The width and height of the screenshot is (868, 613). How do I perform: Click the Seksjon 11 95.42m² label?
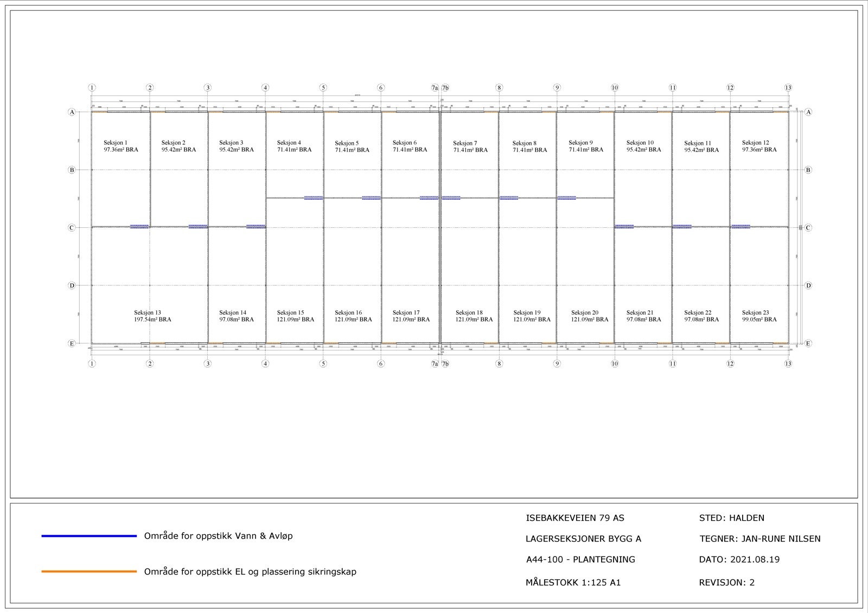pyautogui.click(x=701, y=146)
